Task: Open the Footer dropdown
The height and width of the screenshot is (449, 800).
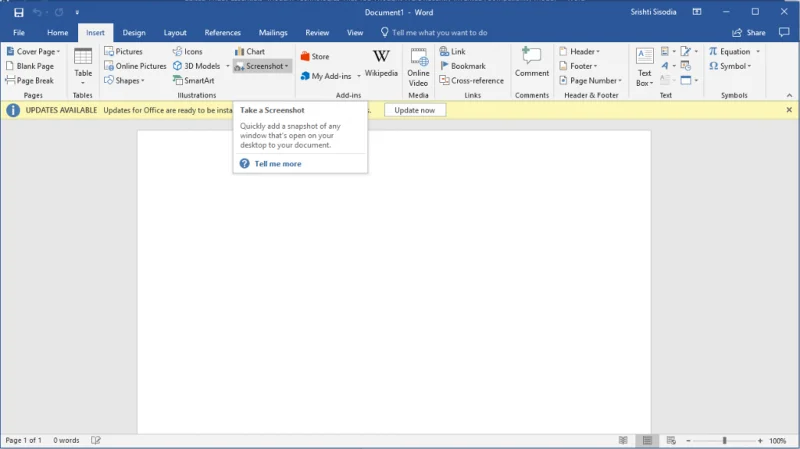Action: 578,66
